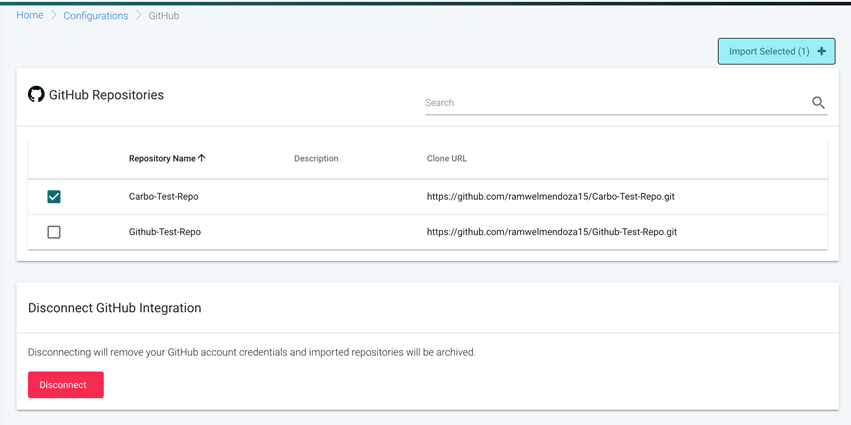Click the Github-Test-Repo.git clone URL
The height and width of the screenshot is (425, 851).
pyautogui.click(x=551, y=232)
